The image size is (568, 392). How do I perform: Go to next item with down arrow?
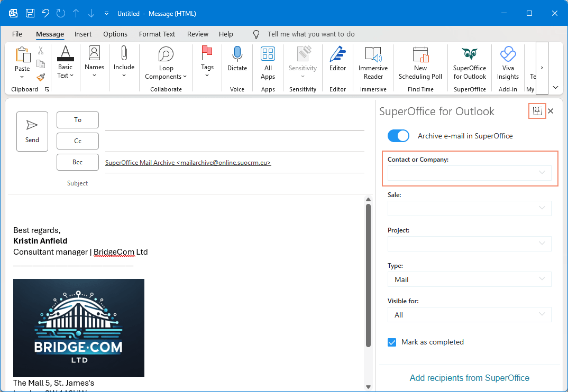pos(91,13)
